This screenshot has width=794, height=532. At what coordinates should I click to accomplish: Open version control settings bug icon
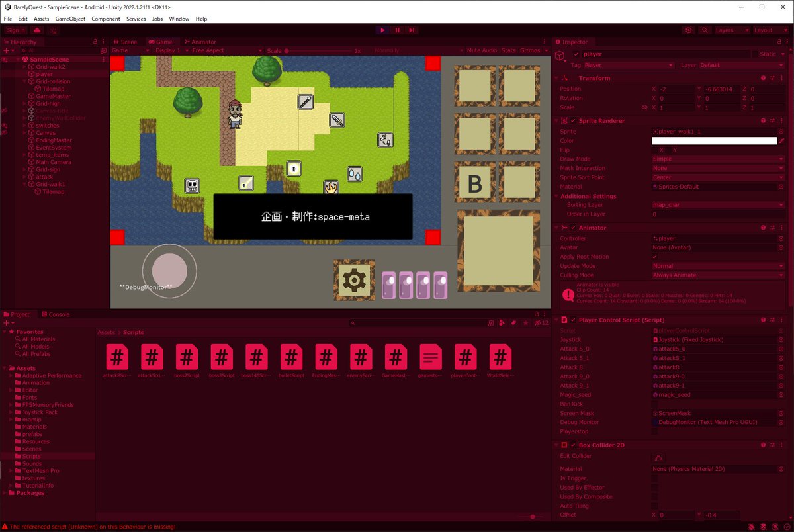point(53,30)
